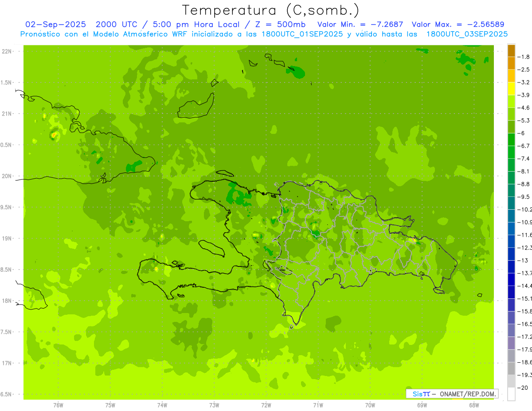
Task: Click the -8.8 colorbar scale label
Action: pos(524,184)
